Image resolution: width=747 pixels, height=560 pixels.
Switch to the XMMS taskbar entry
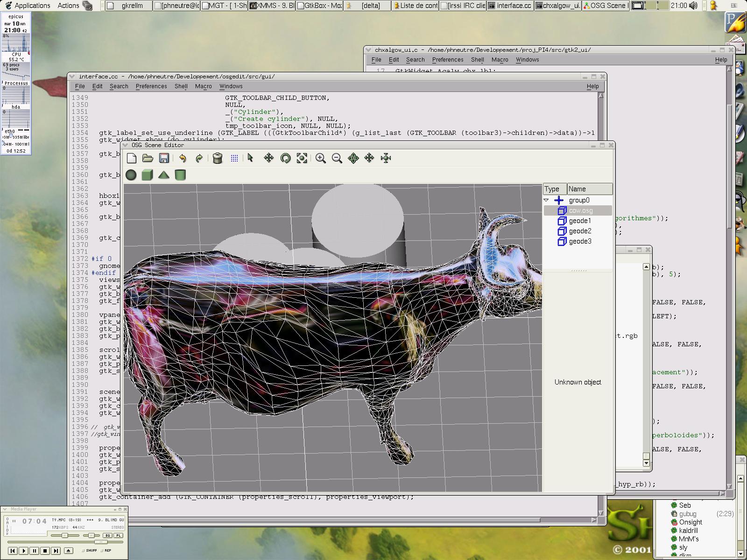point(271,6)
